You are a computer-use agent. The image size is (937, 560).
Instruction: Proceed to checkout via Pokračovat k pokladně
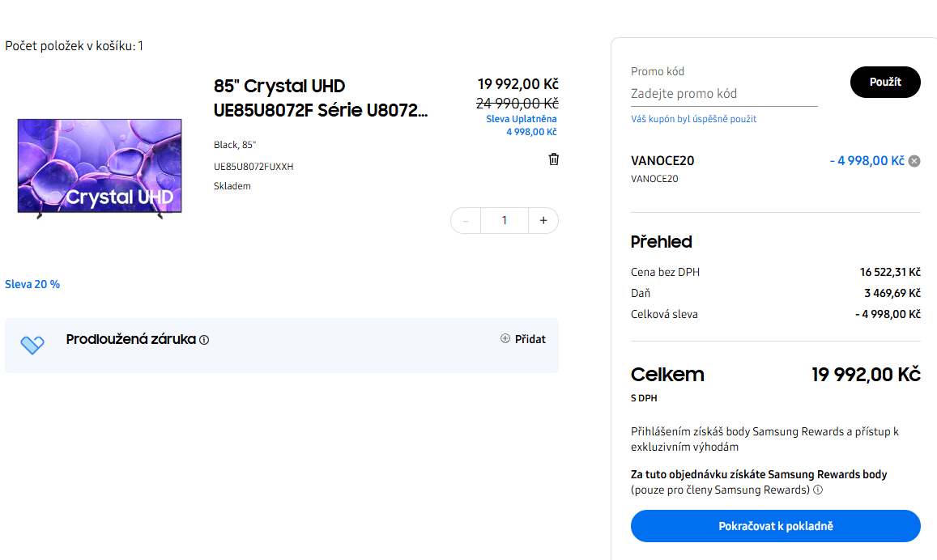click(775, 525)
